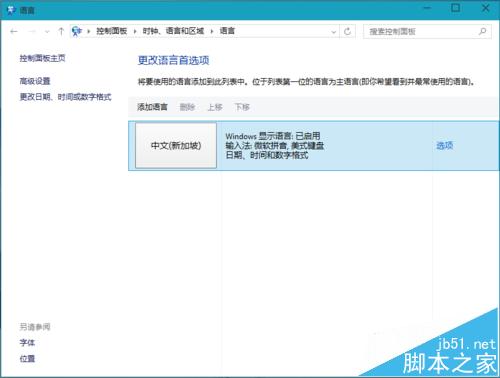Open 选项 for 中文(新加坡)
This screenshot has width=500, height=378.
tap(445, 145)
